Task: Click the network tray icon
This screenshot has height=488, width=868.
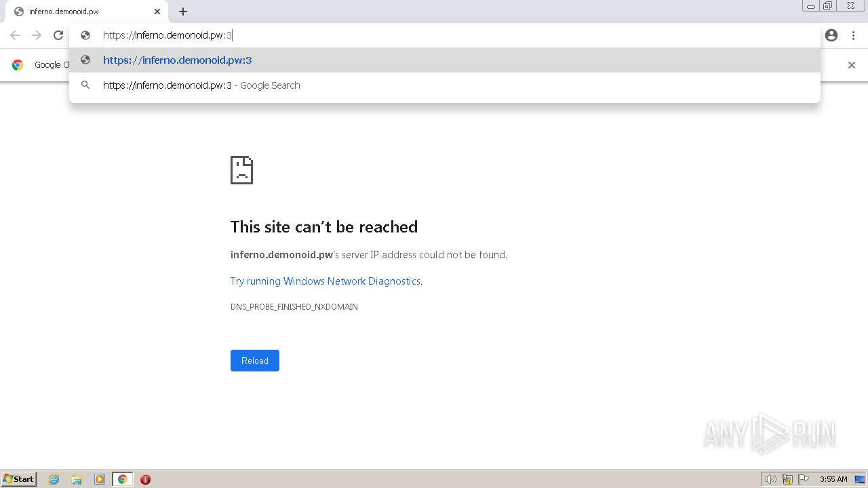Action: point(787,479)
